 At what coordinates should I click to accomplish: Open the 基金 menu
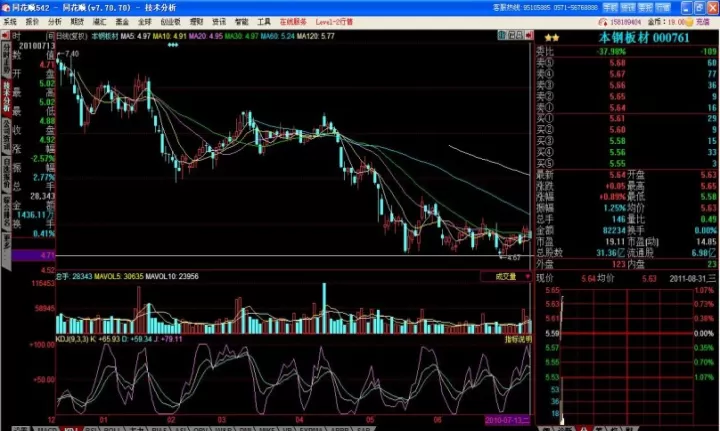[122, 22]
